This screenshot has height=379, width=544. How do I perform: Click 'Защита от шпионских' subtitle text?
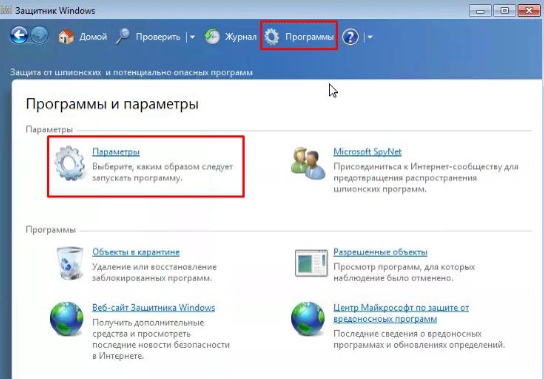click(131, 73)
